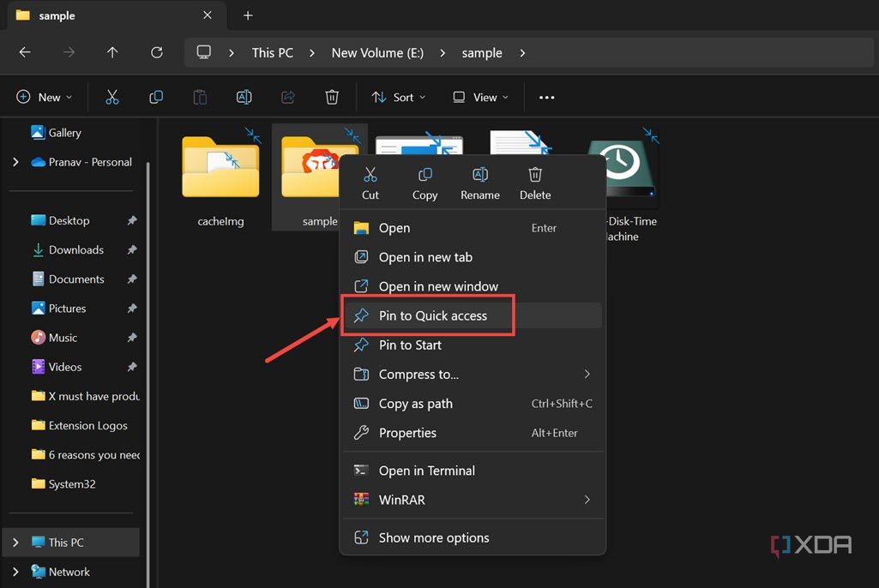Refresh the current folder view
The image size is (879, 588).
pyautogui.click(x=157, y=52)
